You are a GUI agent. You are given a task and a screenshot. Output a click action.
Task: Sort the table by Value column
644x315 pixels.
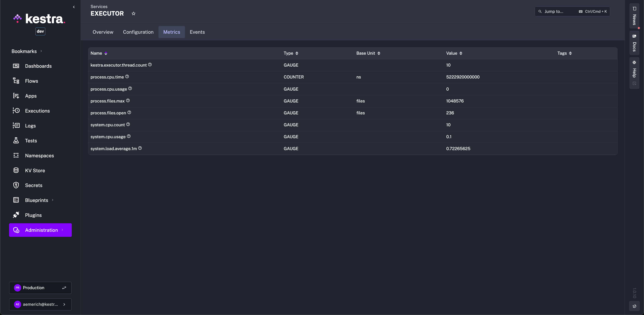pyautogui.click(x=461, y=53)
